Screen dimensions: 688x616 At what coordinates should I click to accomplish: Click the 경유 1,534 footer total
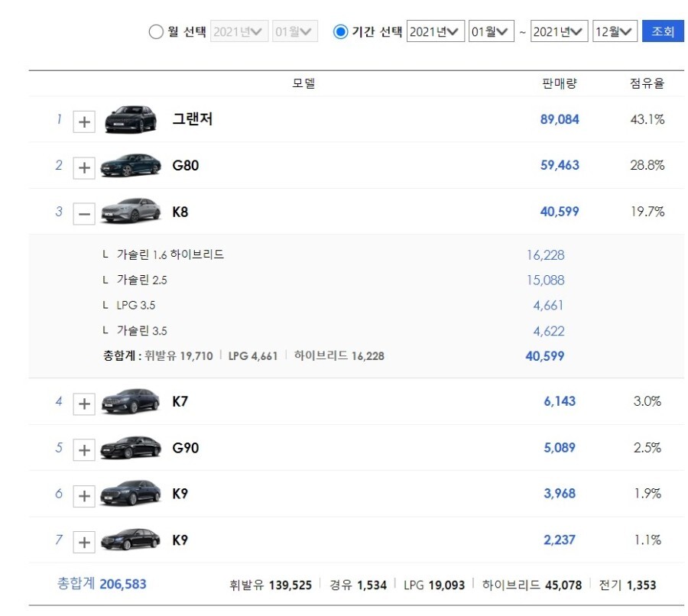click(358, 585)
